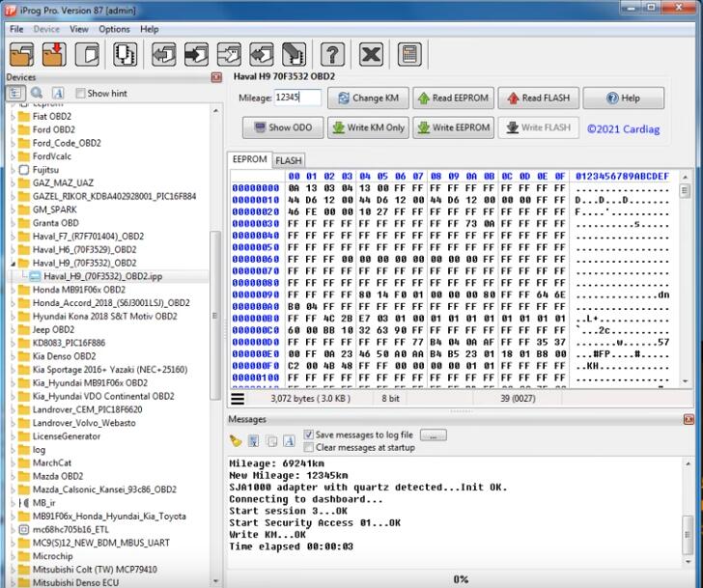Click the gray double-arrow page icon

[262, 55]
